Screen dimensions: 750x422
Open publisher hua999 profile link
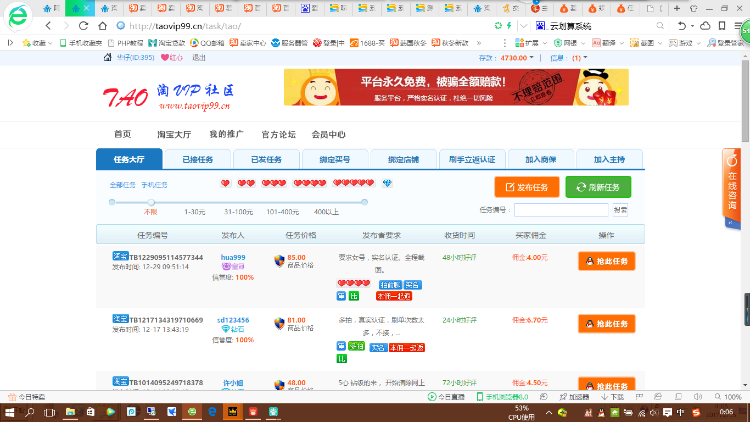(233, 257)
